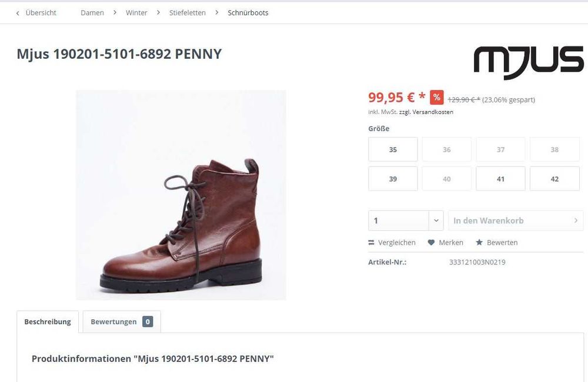This screenshot has height=382, width=588.
Task: Switch to the Bewertungen tab
Action: click(x=113, y=322)
